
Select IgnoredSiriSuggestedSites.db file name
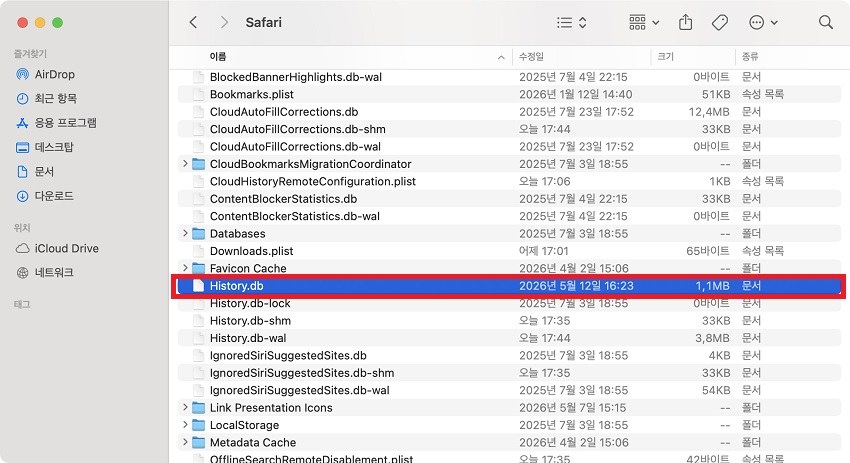coord(288,355)
